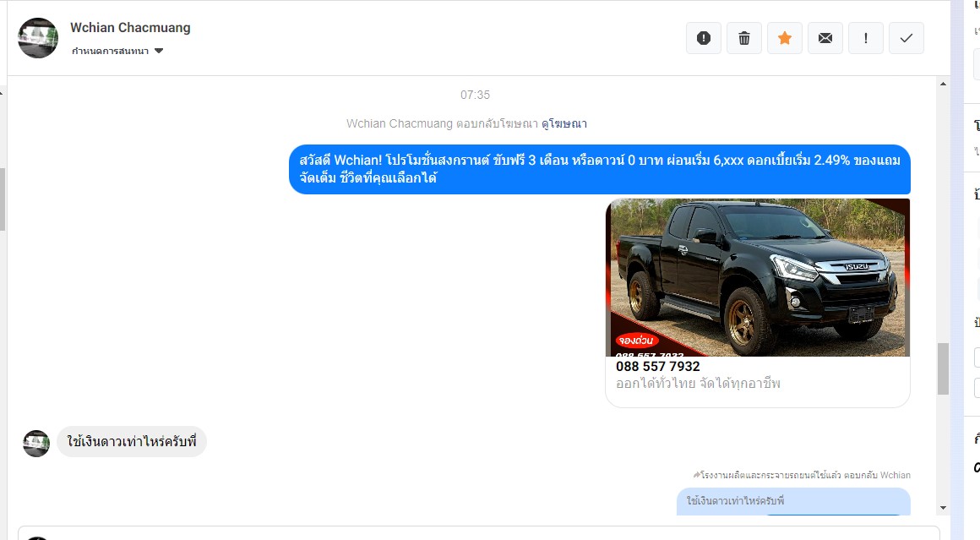Click customer message ใช้เงินดาวเท่าไหร่ครับพี่
This screenshot has height=540, width=980.
click(132, 441)
